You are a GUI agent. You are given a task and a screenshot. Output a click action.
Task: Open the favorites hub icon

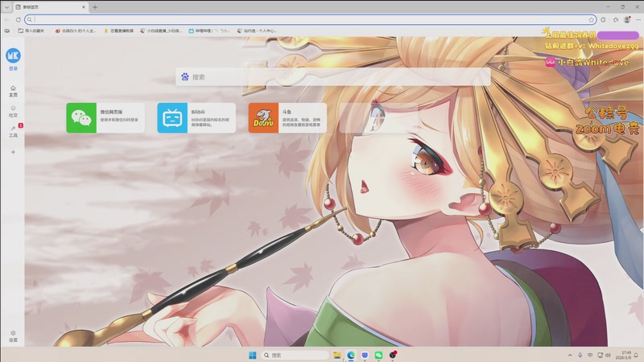615,19
